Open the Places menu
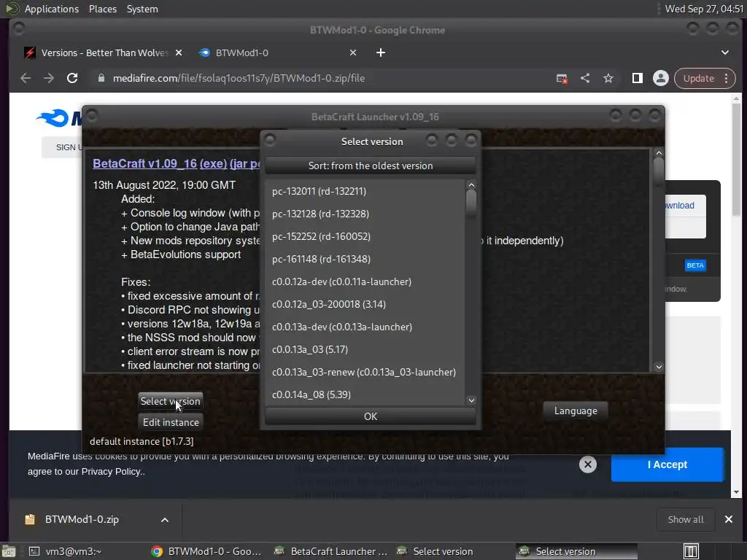Screen dimensions: 747x560 (102, 9)
